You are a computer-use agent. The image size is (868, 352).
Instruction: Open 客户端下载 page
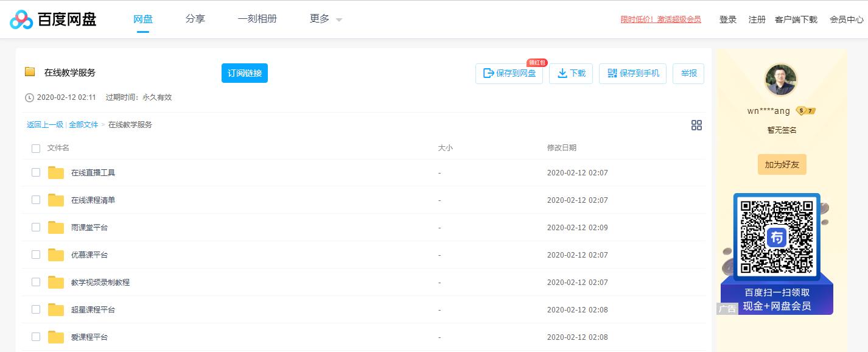[x=796, y=19]
